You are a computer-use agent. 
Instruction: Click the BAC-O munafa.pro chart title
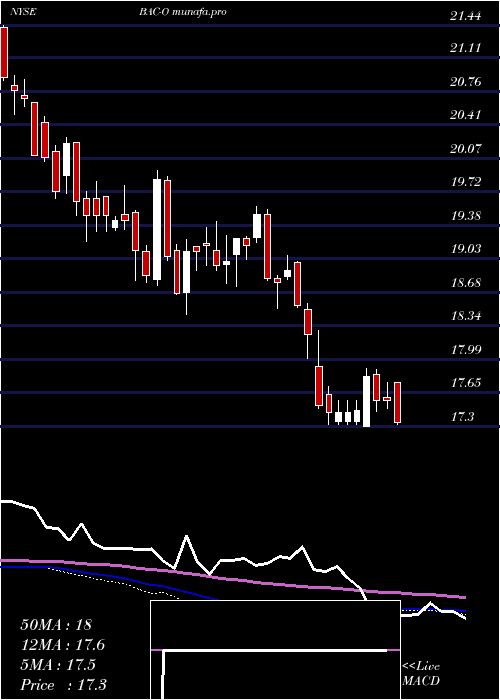pyautogui.click(x=183, y=12)
